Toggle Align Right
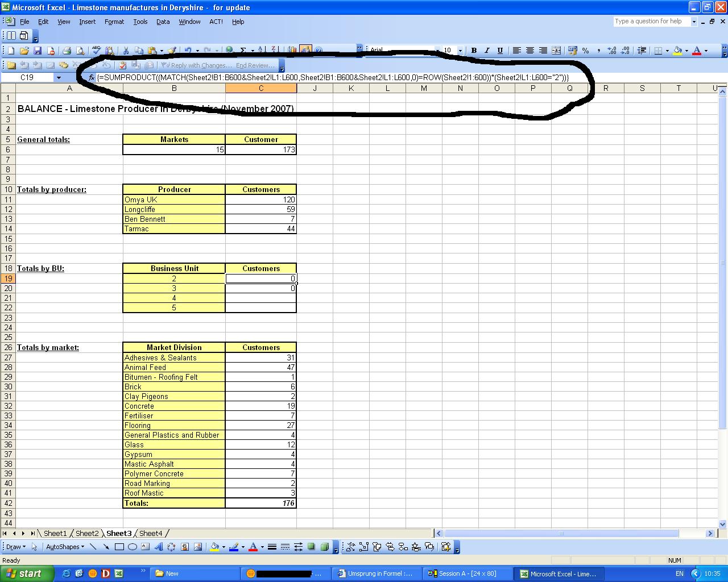Viewport: 728px width, 582px height. 543,51
